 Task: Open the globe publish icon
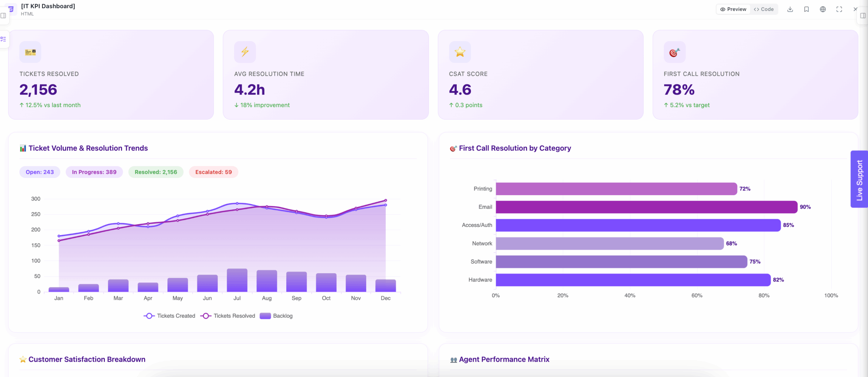click(823, 9)
